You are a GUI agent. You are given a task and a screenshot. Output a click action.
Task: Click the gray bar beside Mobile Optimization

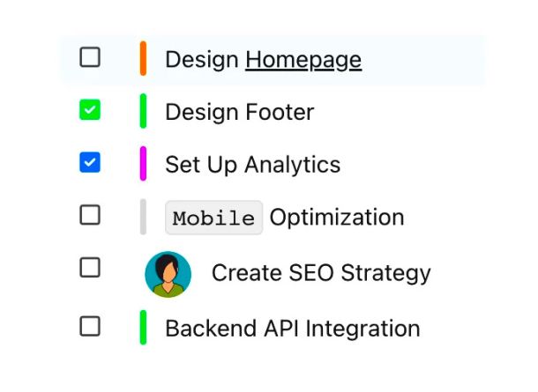143,217
